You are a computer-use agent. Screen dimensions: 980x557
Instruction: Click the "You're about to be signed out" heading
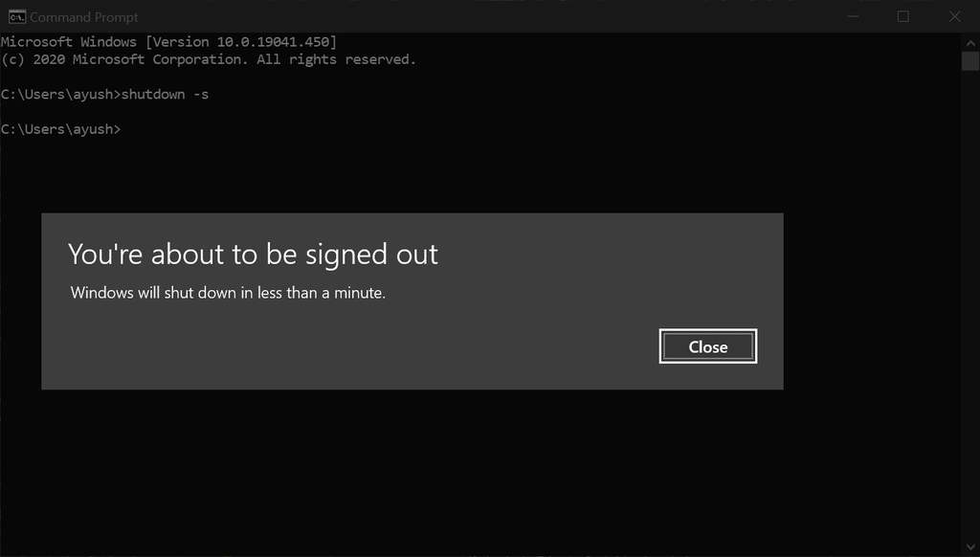(x=253, y=255)
